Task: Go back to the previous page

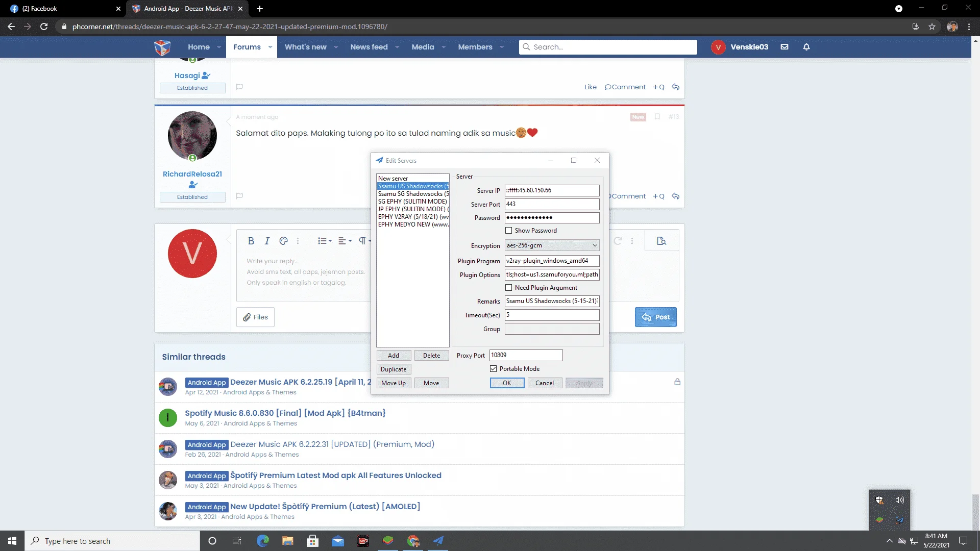Action: (x=11, y=27)
